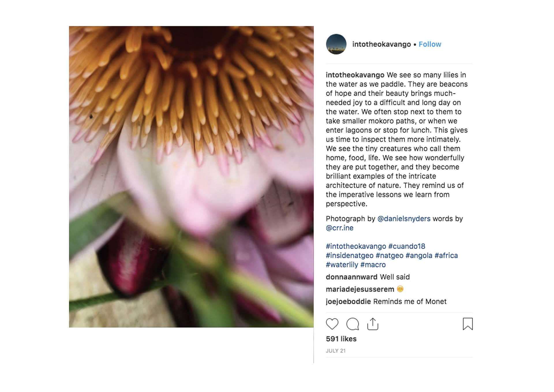Viewport: 554px width, 392px height.
Task: Show who liked via 591 likes
Action: 341,339
